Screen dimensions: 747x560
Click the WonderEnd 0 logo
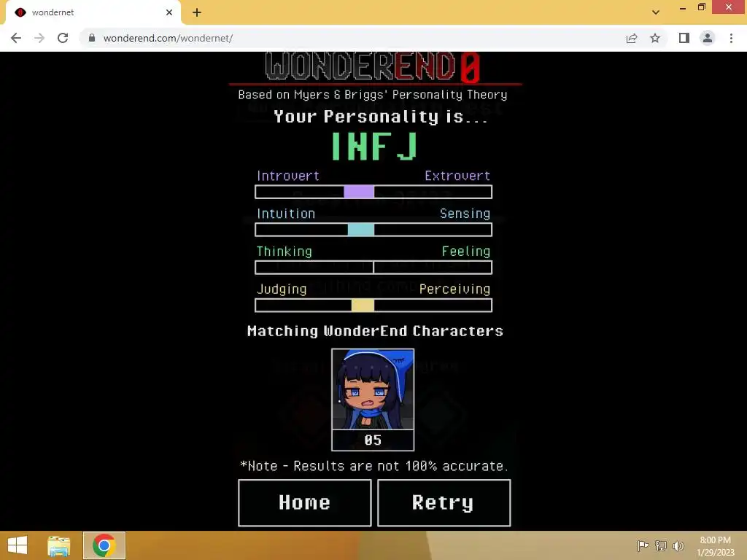(372, 66)
